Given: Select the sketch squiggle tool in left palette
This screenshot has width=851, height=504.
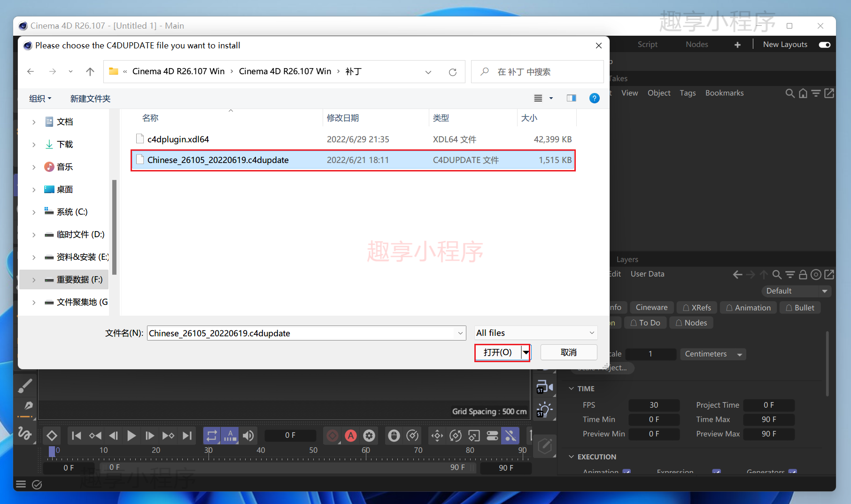Looking at the screenshot, I should 25,433.
